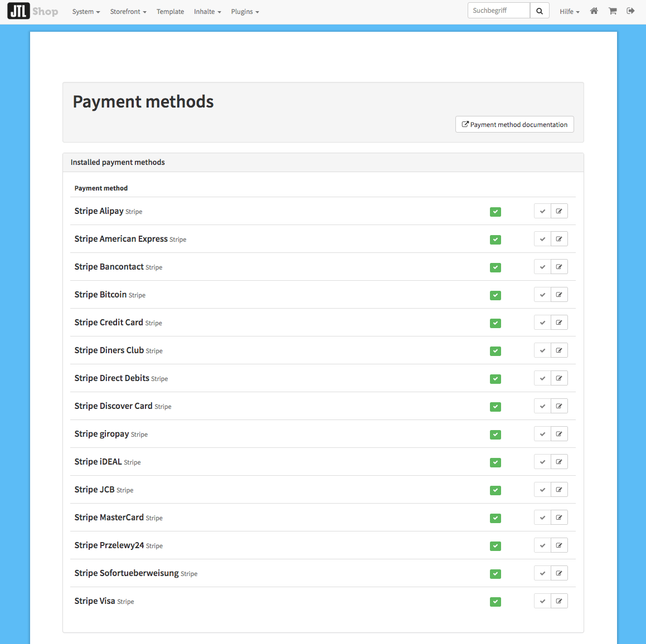Viewport: 646px width, 644px height.
Task: Click the checkmark button for Stripe Przelewy24
Action: (x=542, y=545)
